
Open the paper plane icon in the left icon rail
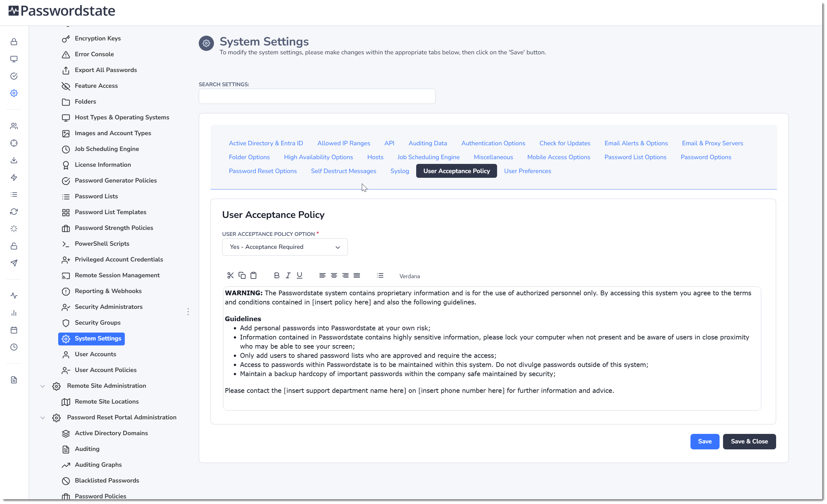(x=14, y=263)
